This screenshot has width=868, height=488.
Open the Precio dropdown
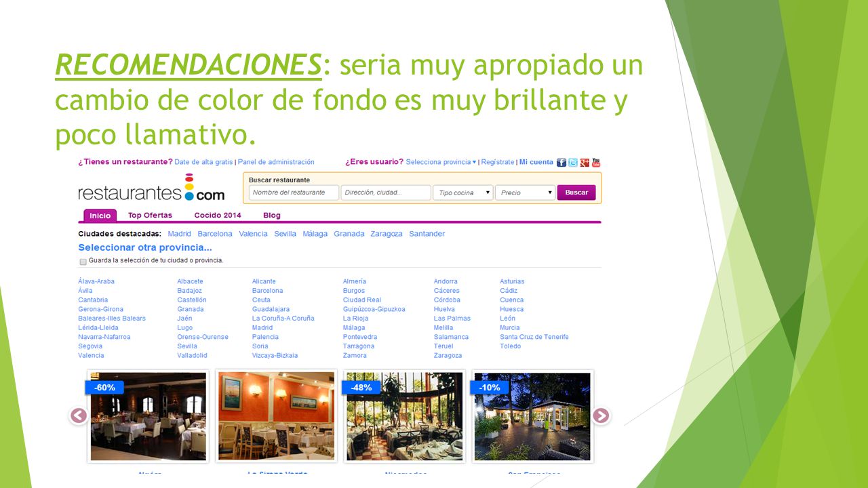click(x=526, y=192)
